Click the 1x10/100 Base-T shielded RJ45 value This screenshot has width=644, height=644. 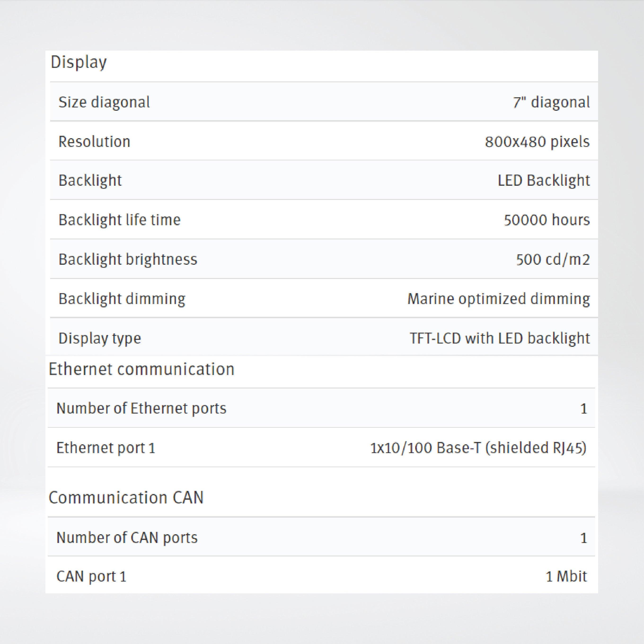click(478, 448)
